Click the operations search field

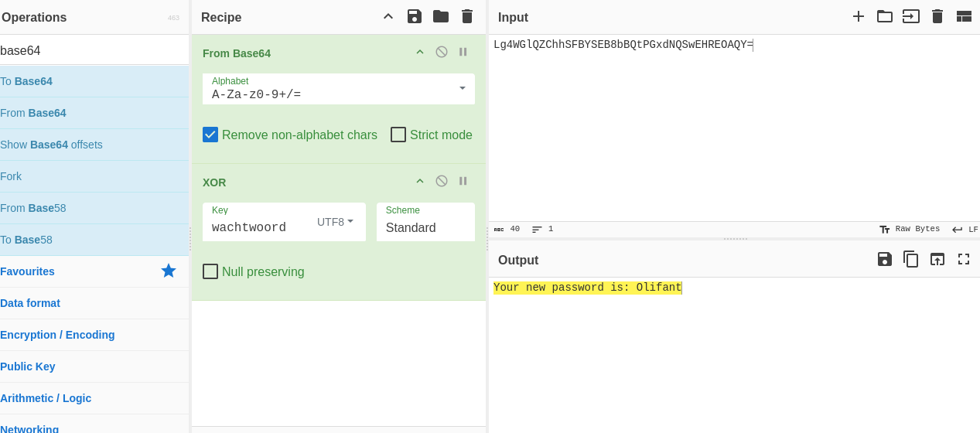click(x=93, y=50)
